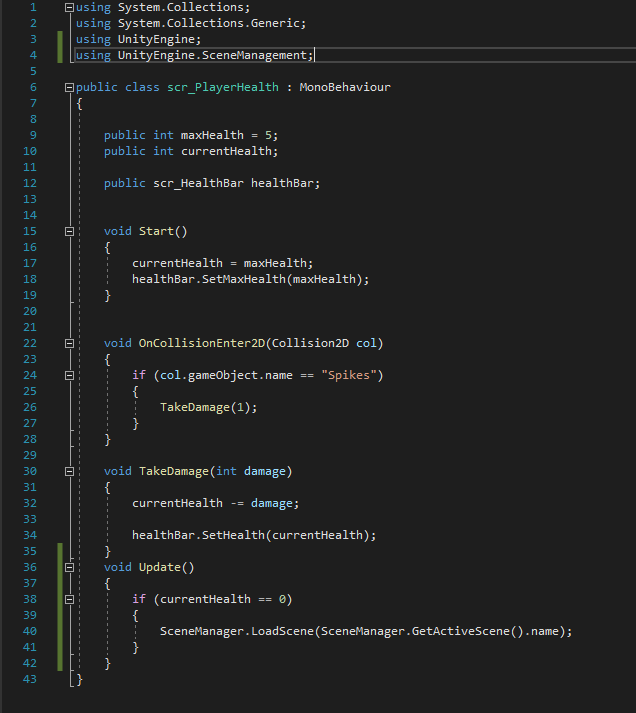Click the 'TakeDamage' method declaration name

coord(174,472)
